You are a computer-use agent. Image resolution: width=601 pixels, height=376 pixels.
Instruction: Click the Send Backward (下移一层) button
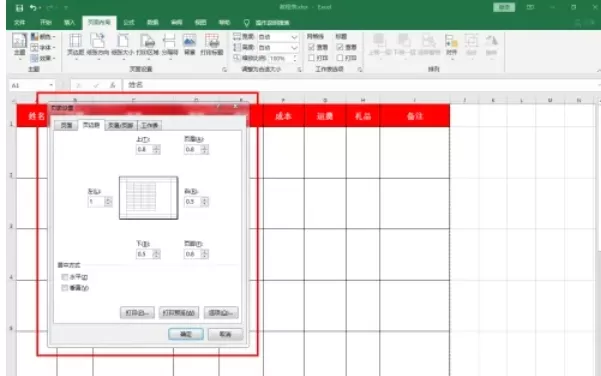tap(404, 45)
